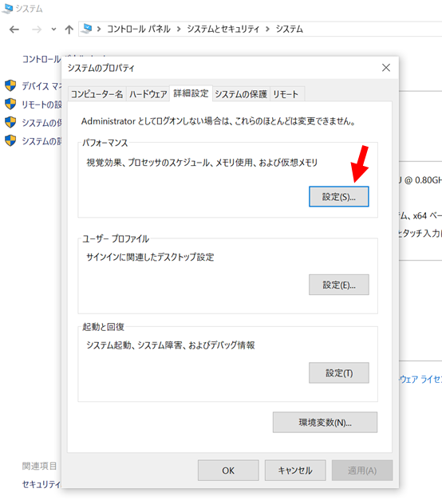
Task: Switch to ハードウェア tab
Action: 148,94
